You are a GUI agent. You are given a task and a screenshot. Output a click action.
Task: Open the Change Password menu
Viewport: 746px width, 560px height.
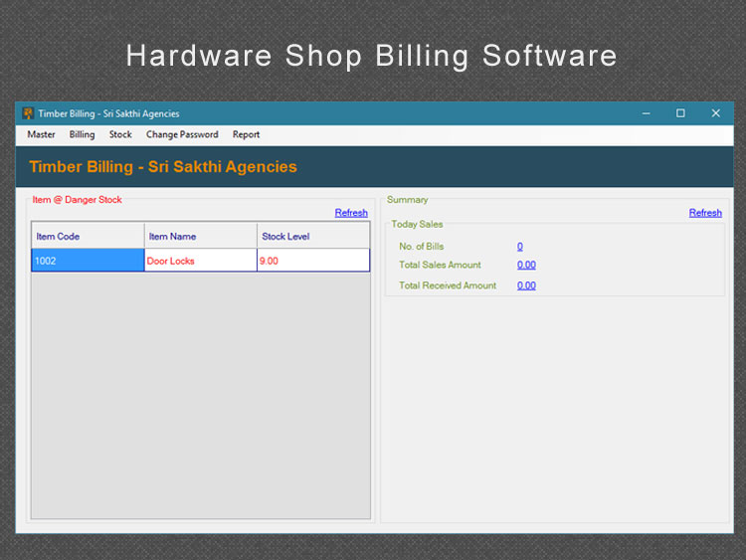(x=182, y=134)
